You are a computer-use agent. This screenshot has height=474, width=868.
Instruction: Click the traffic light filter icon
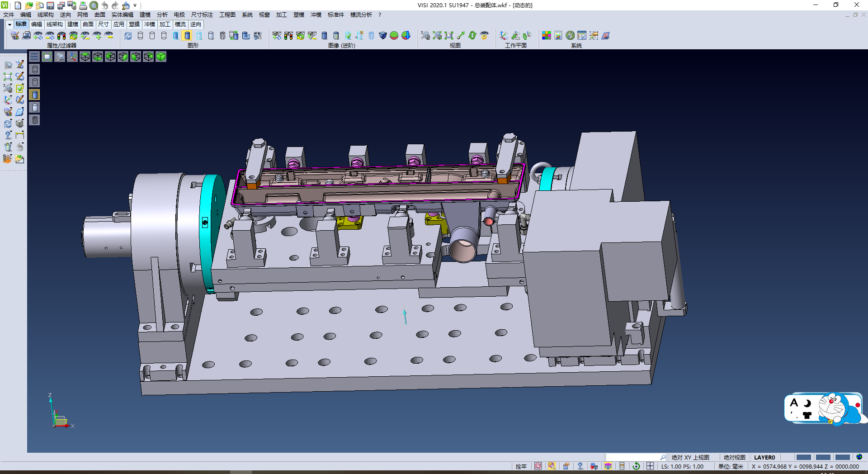[61, 35]
